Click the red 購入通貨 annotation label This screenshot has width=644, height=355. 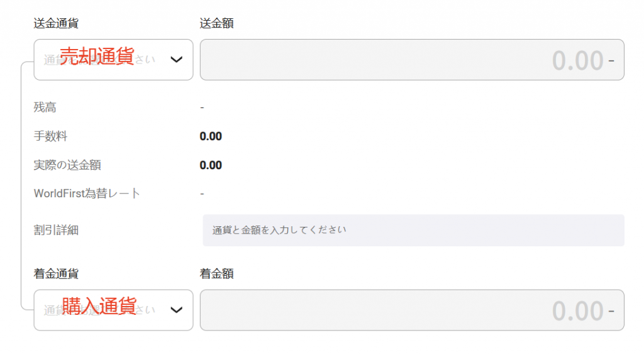99,306
